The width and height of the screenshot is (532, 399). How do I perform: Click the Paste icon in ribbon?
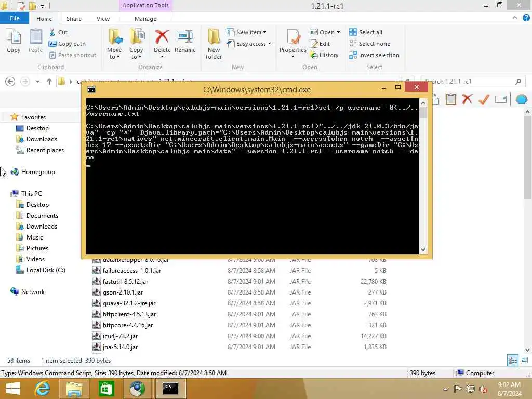point(35,41)
